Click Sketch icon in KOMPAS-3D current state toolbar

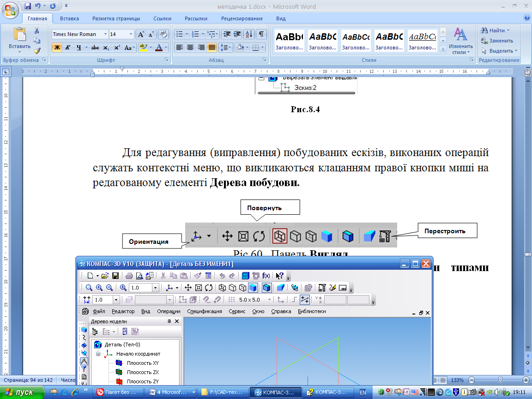183,300
